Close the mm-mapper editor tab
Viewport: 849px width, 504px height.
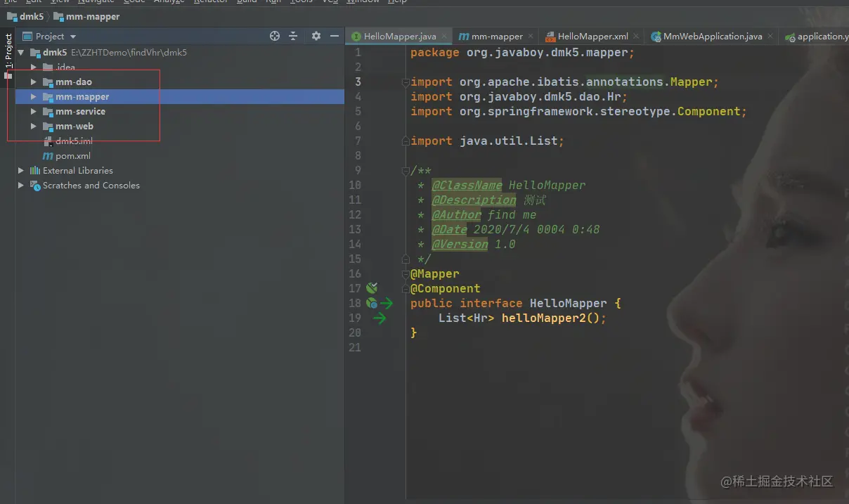[530, 36]
